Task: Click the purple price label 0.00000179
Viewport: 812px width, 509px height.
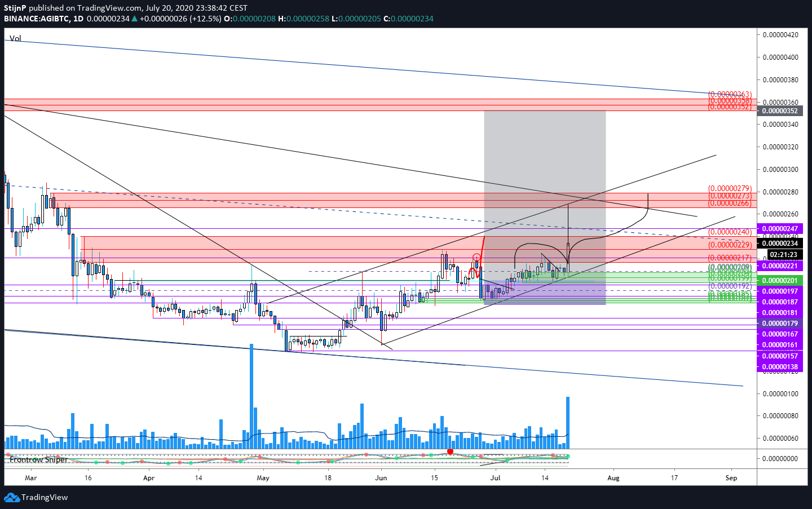Action: click(780, 324)
